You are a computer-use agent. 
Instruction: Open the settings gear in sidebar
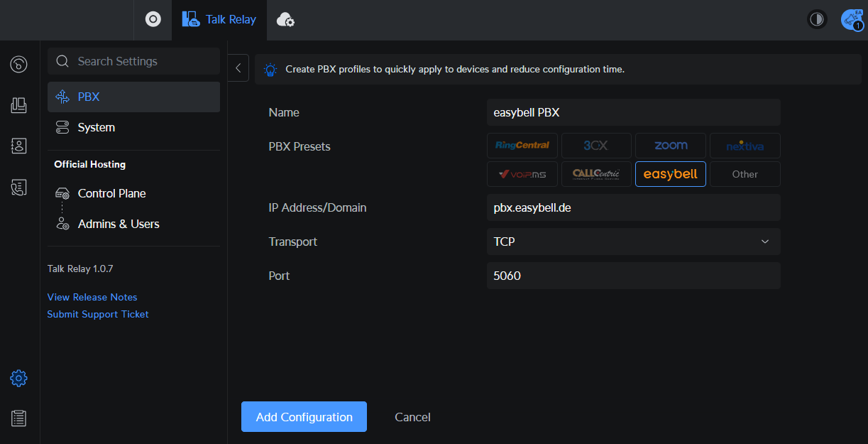(19, 378)
